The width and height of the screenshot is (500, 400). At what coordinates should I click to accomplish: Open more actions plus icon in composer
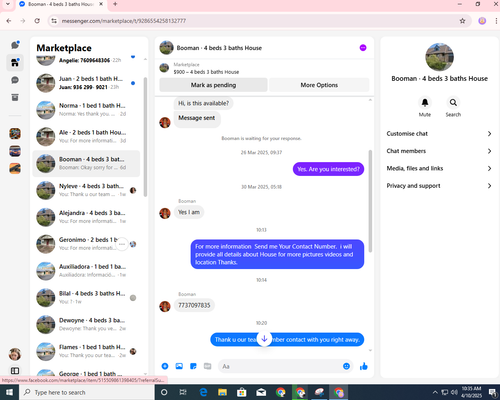pyautogui.click(x=165, y=366)
